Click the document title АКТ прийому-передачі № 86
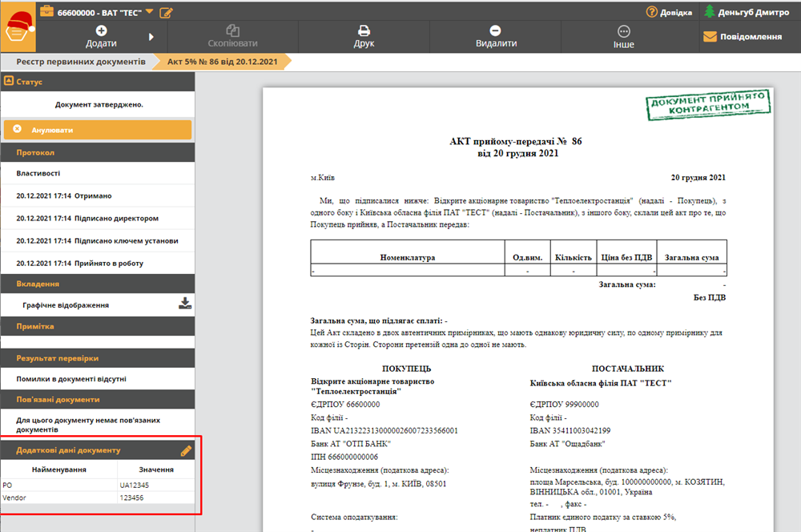This screenshot has width=801, height=532. pyautogui.click(x=515, y=142)
